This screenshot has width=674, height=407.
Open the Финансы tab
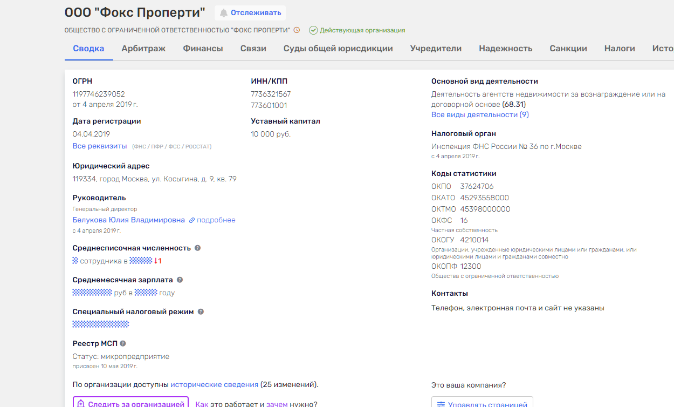click(202, 48)
